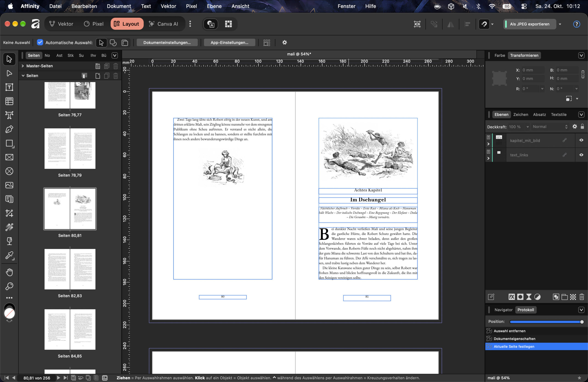588x382 pixels.
Task: Select the Seiten 82,83 thumbnail
Action: [70, 269]
